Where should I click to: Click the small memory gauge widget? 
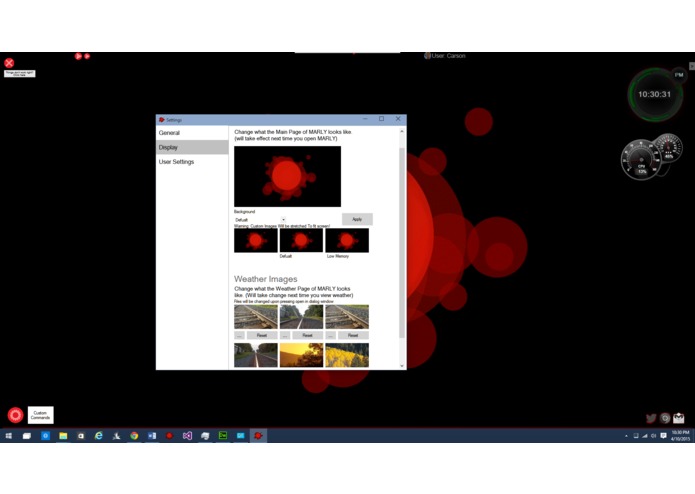pyautogui.click(x=669, y=148)
